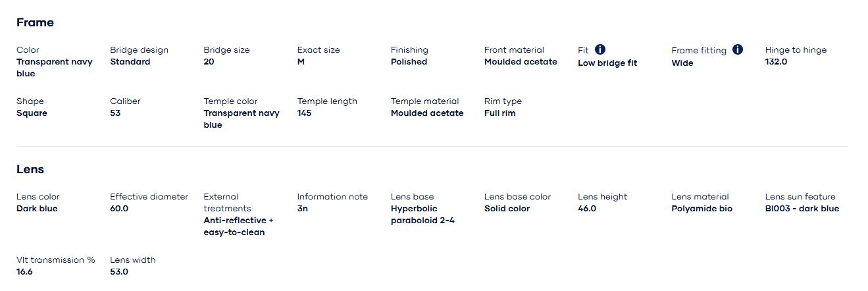Screen dimensions: 868x291
Task: Click the Square shape value
Action: (x=32, y=113)
